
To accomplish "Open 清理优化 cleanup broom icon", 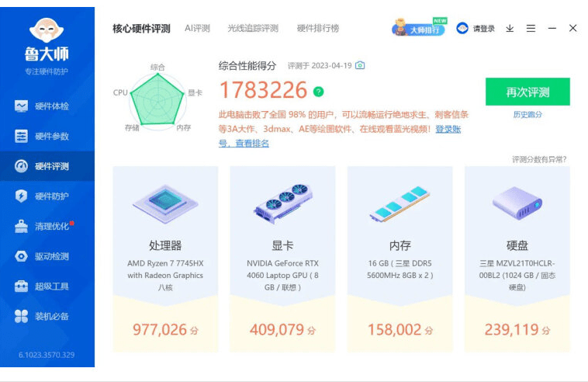I will pos(21,226).
